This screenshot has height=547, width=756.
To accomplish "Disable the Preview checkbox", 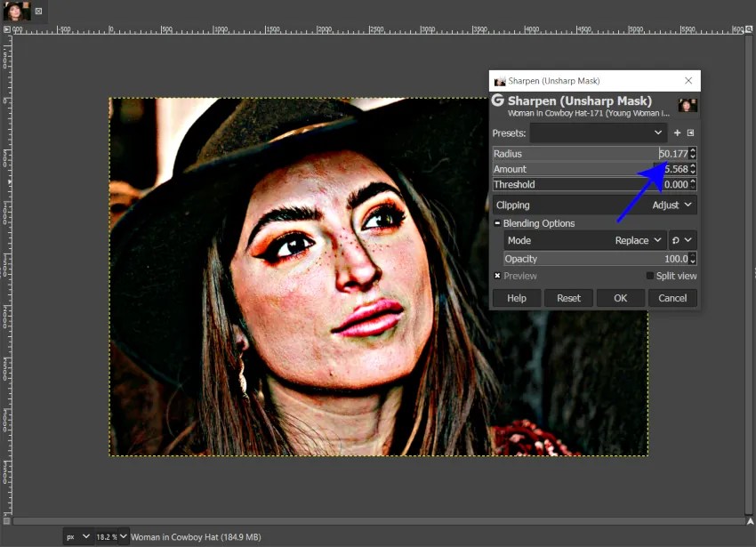I will tap(497, 276).
